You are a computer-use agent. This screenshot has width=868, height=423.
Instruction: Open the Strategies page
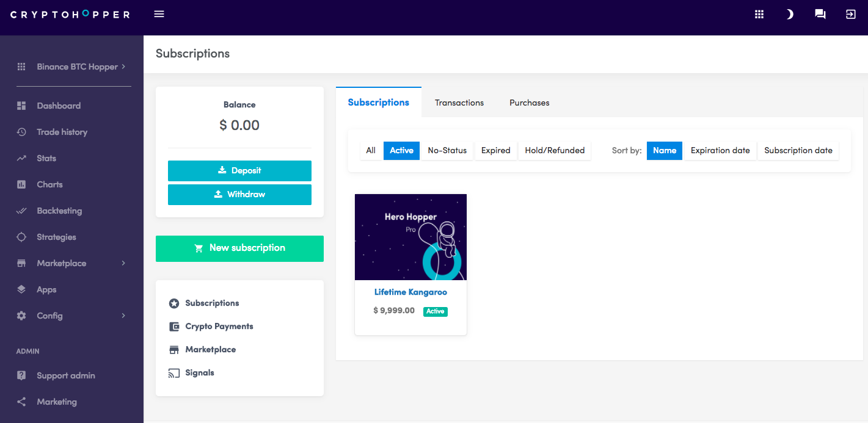pos(56,237)
